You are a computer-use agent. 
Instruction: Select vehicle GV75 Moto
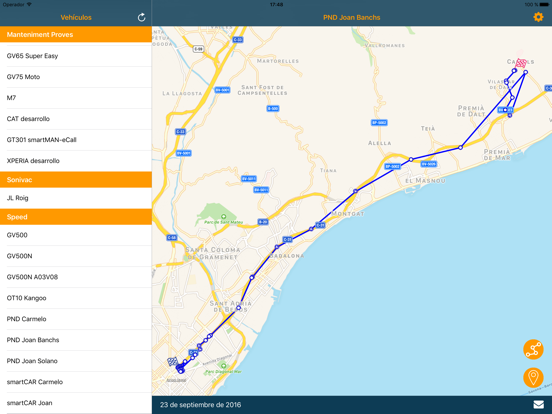coord(76,77)
